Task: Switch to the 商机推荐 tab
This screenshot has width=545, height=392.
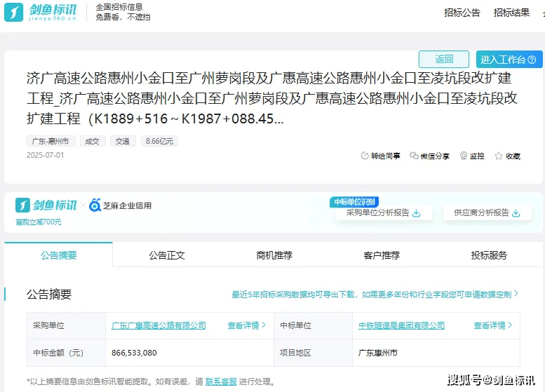Action: 274,255
